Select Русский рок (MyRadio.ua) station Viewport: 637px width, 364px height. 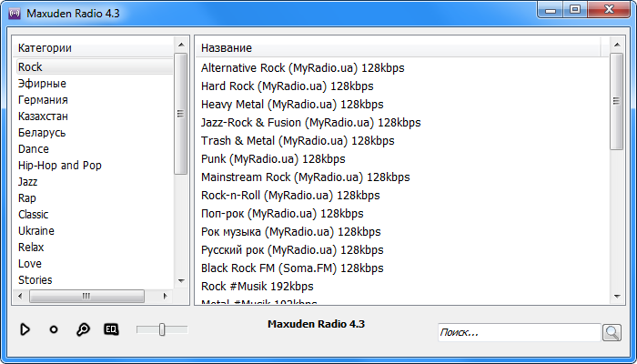(292, 250)
